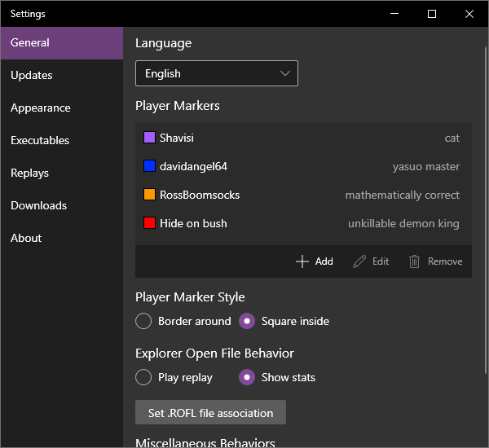Select the Shavisi player marker name
This screenshot has width=489, height=448.
[x=177, y=138]
